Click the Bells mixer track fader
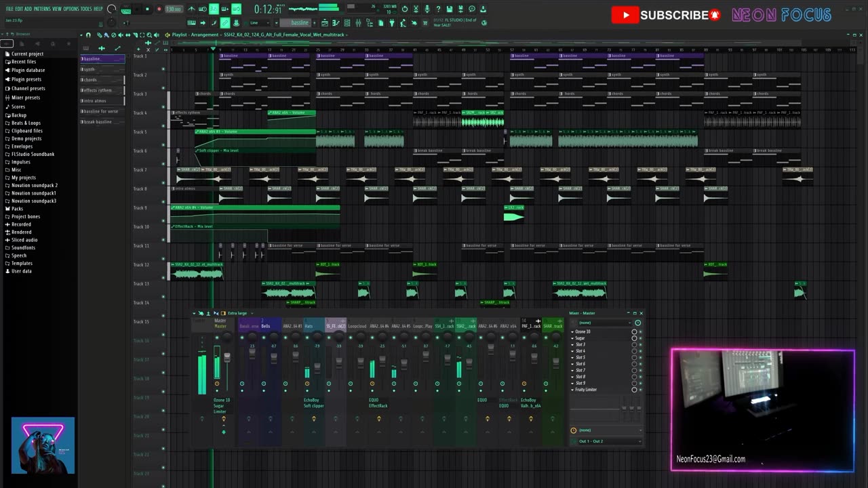The image size is (868, 488). coord(274,357)
